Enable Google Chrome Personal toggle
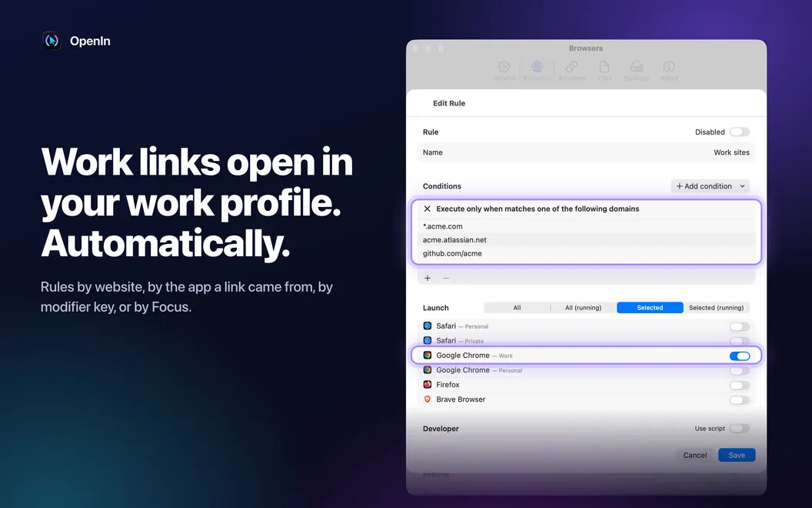 (x=740, y=371)
